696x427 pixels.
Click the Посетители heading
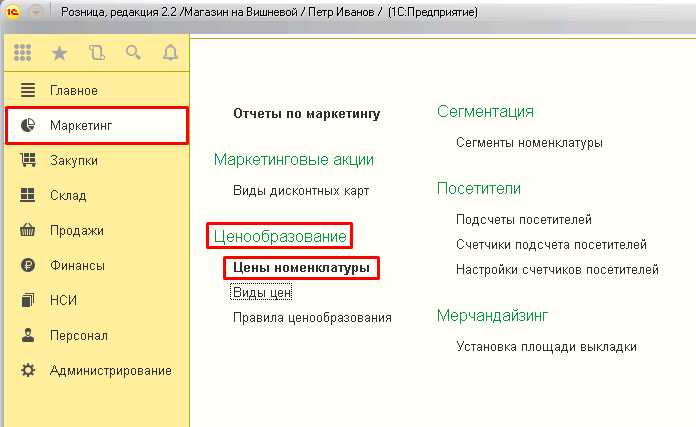[478, 188]
